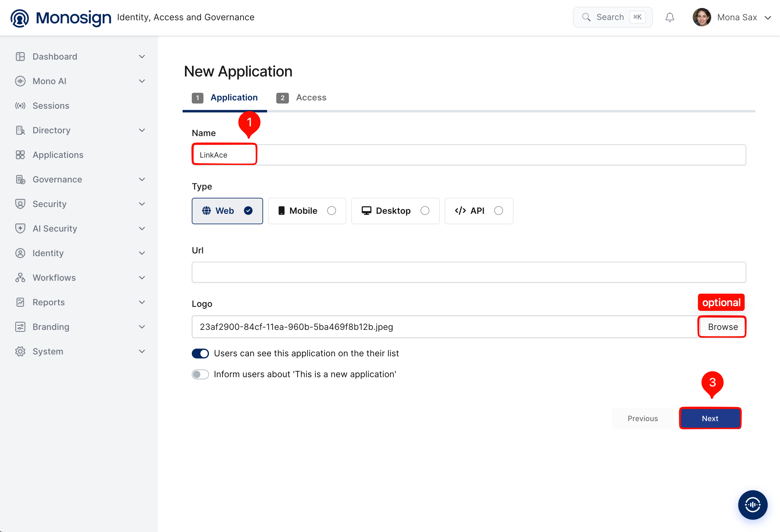The height and width of the screenshot is (532, 780).
Task: Disable users can see this application toggle
Action: 200,354
